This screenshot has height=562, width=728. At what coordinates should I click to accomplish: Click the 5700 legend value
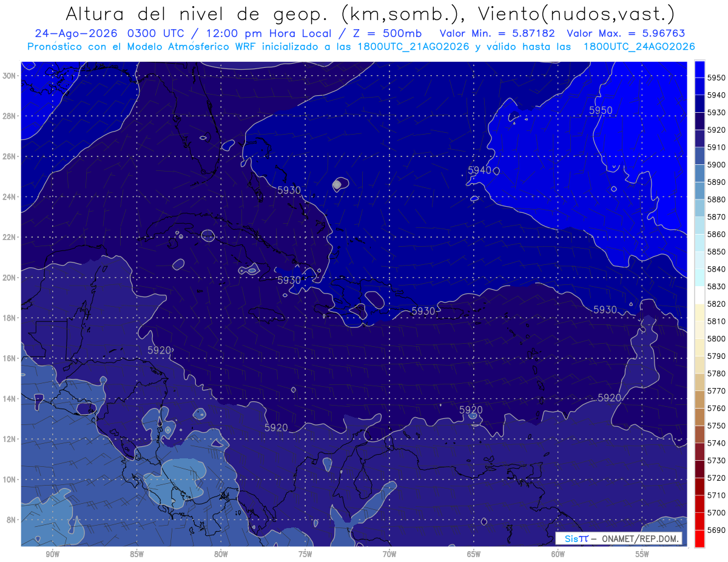click(716, 512)
